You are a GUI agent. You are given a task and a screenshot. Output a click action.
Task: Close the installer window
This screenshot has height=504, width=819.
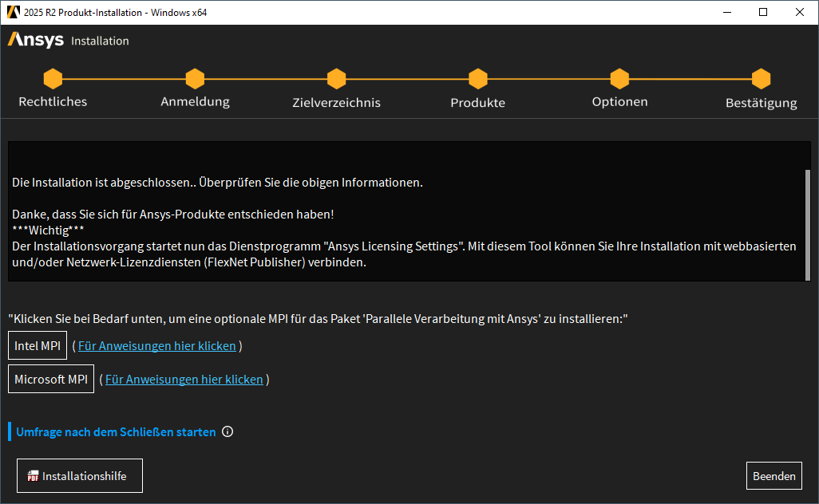click(x=800, y=12)
